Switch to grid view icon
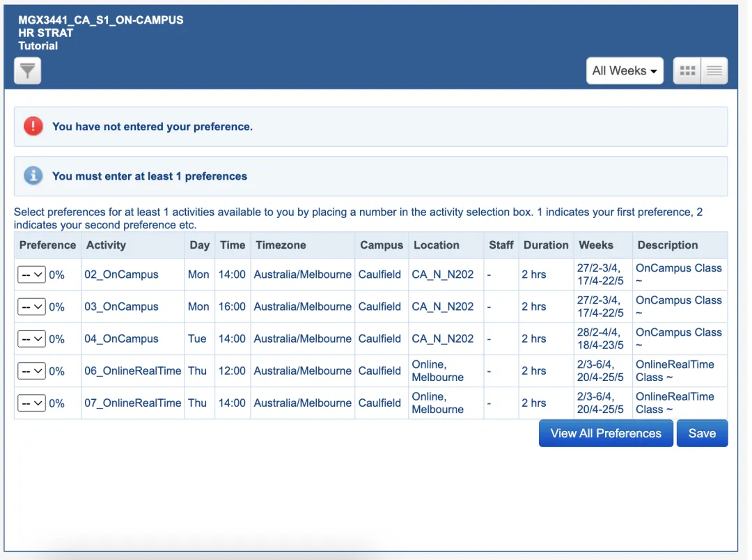The width and height of the screenshot is (752, 560). point(687,71)
